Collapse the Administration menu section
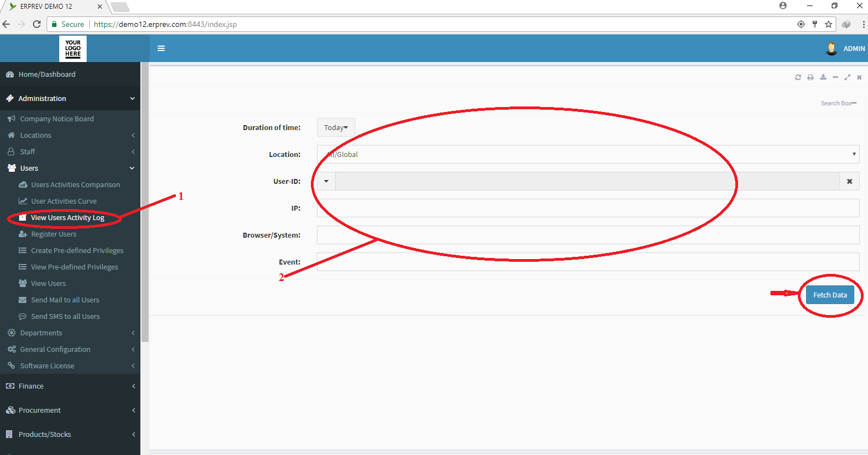The width and height of the screenshot is (868, 455). [70, 98]
